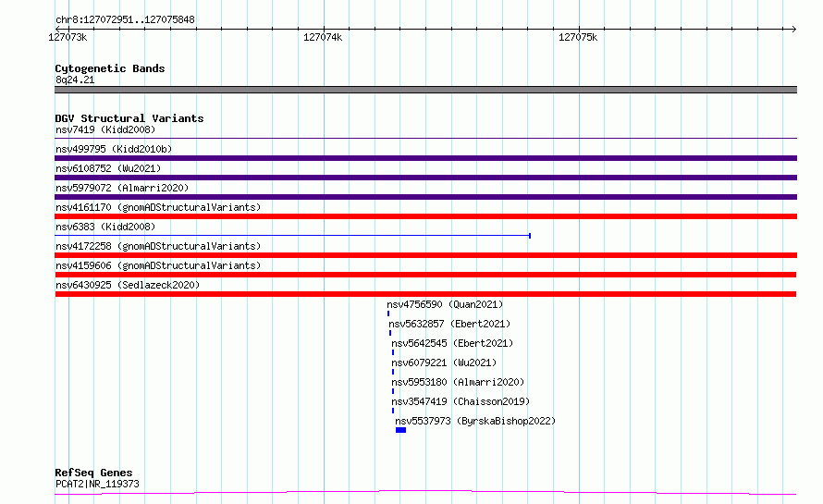Select nsv5642545 (Ebert2021) label
The image size is (823, 504).
[452, 343]
